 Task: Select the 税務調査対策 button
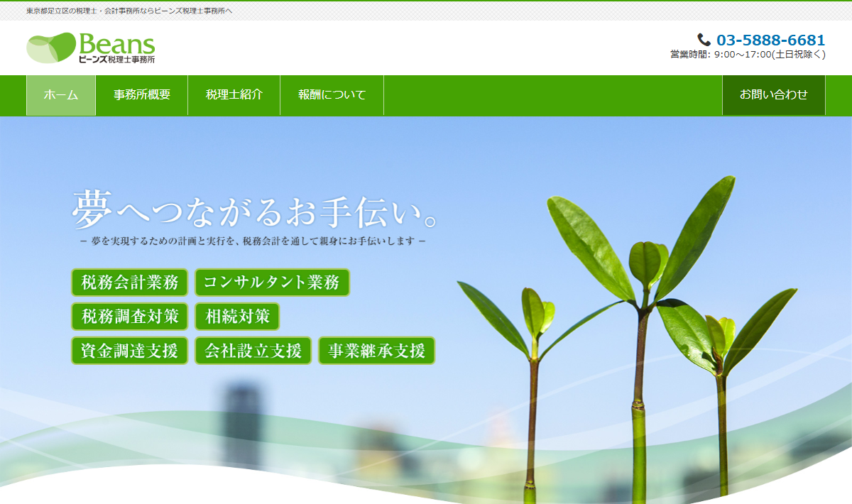pos(129,317)
